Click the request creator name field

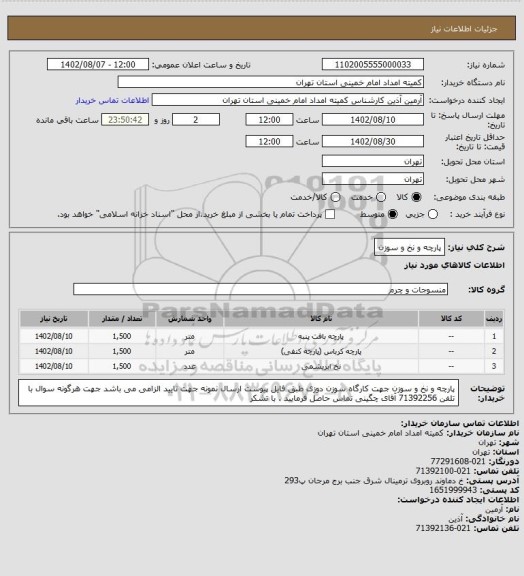[x=288, y=100]
